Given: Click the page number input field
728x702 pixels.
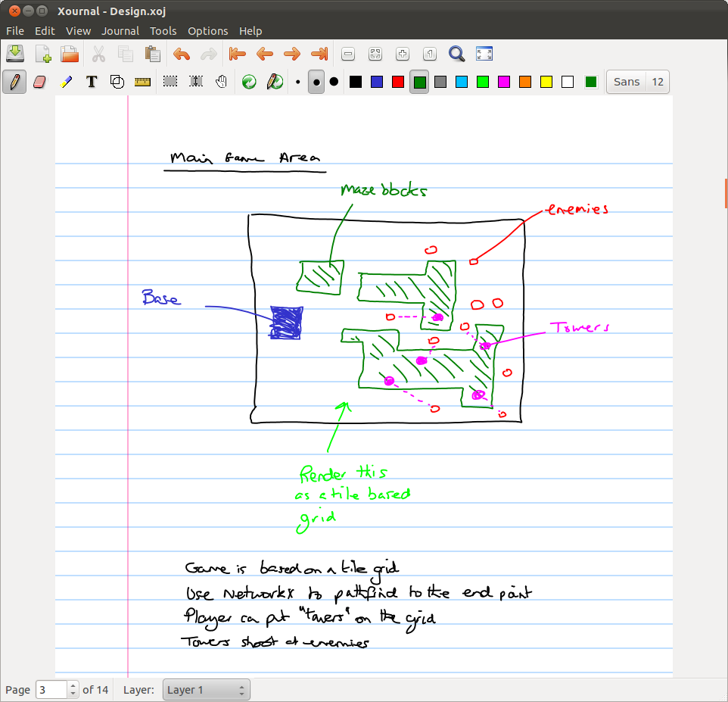Looking at the screenshot, I should (51, 690).
